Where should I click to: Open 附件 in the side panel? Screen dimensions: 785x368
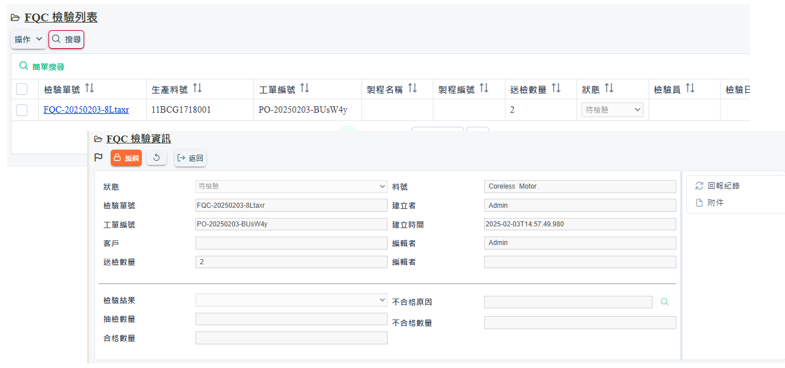(709, 203)
